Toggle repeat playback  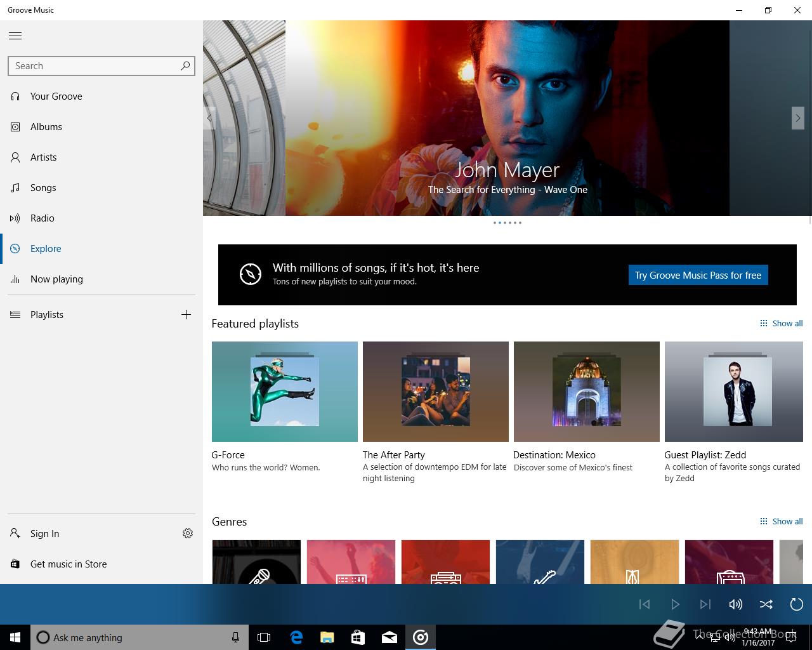click(797, 604)
